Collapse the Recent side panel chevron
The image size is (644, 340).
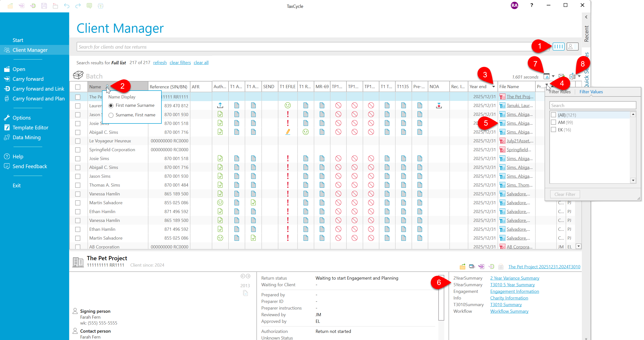tap(586, 17)
